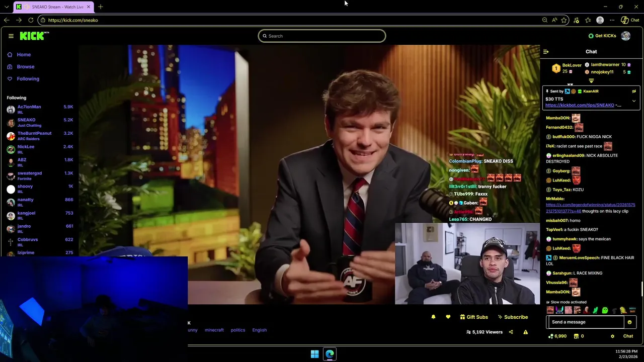644x362 pixels.
Task: Click the browser back arrow
Action: [7, 20]
